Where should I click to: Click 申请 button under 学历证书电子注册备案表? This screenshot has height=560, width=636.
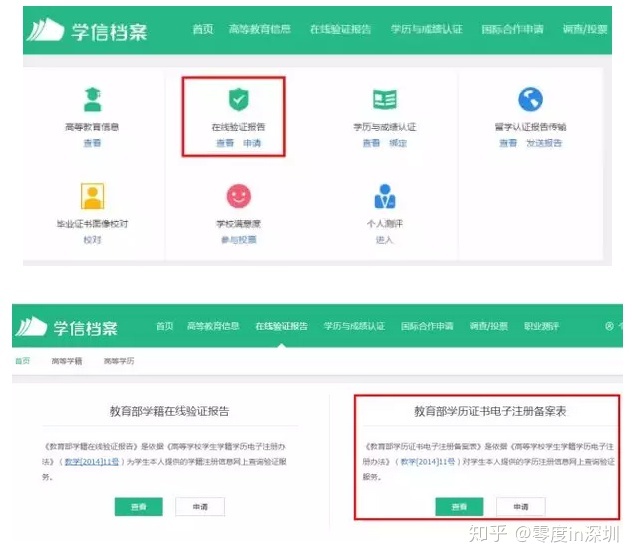pyautogui.click(x=521, y=506)
